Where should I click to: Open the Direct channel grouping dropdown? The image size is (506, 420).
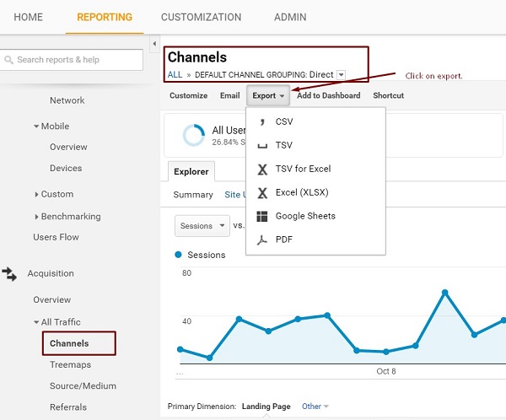point(341,75)
